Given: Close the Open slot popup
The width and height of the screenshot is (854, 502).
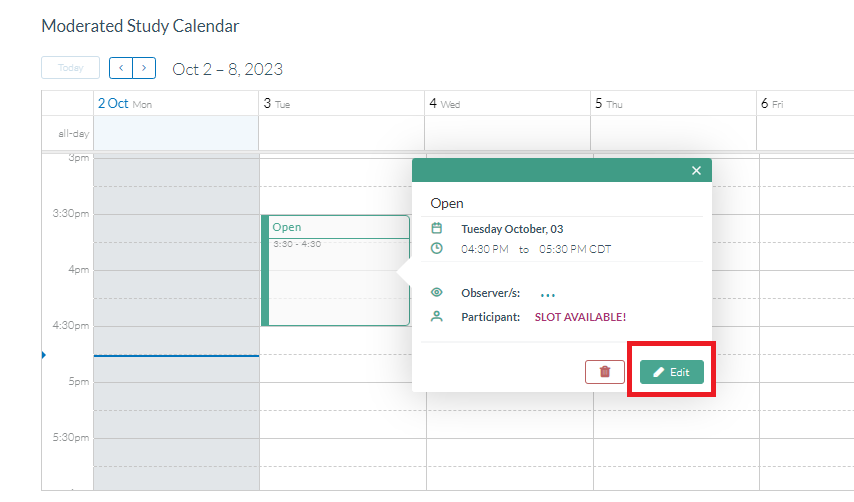Looking at the screenshot, I should [x=696, y=171].
